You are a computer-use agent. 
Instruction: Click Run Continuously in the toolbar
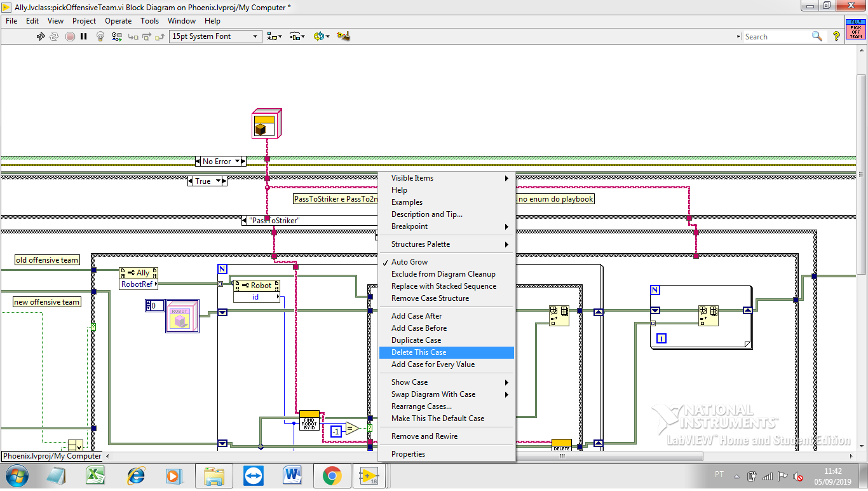(x=55, y=36)
